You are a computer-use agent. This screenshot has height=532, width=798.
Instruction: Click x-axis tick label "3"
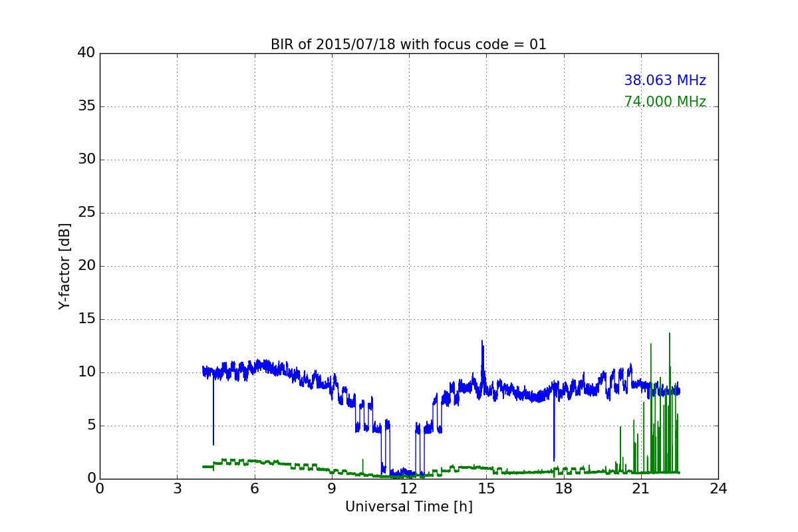click(177, 489)
